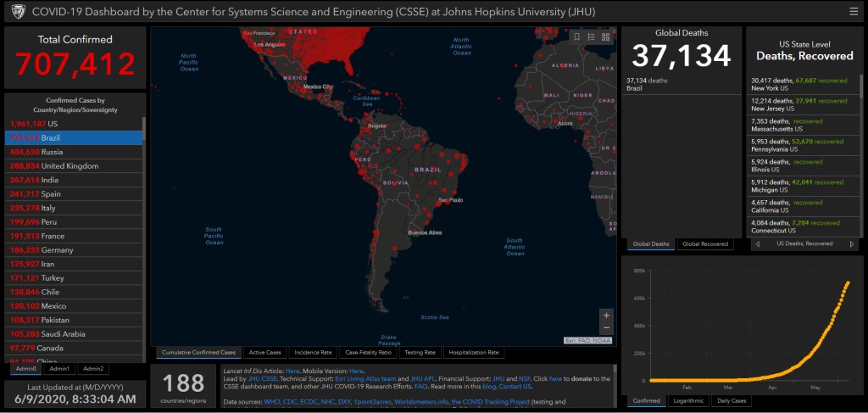Select the Case-Fatality Ratio tab
This screenshot has width=868, height=413.
[368, 352]
